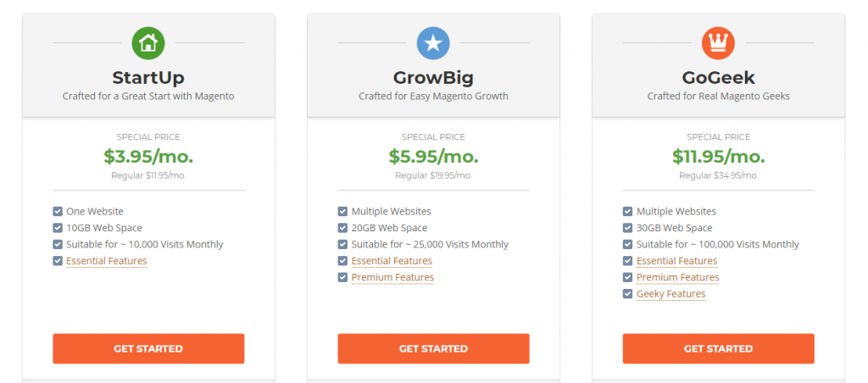Click the green StartUp house icon
Viewport: 868px width, 383px height.
[148, 43]
